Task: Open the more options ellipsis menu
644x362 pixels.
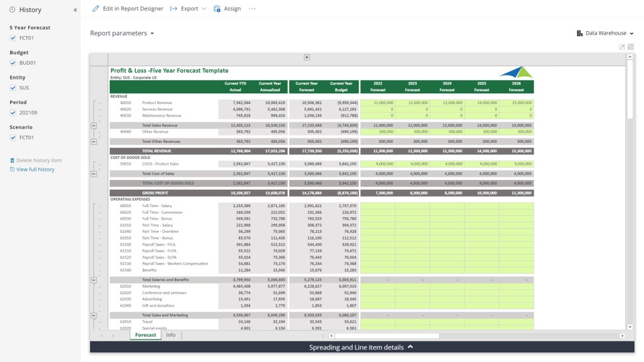Action: [252, 9]
